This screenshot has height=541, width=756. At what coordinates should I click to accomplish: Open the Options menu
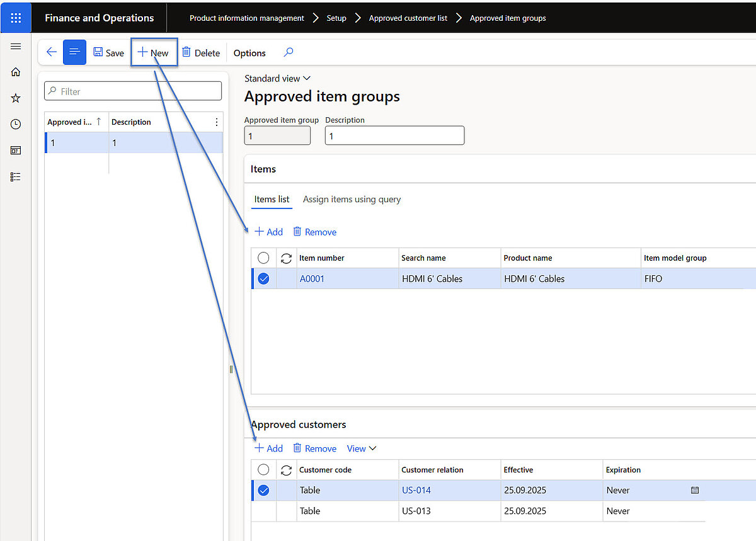coord(249,53)
